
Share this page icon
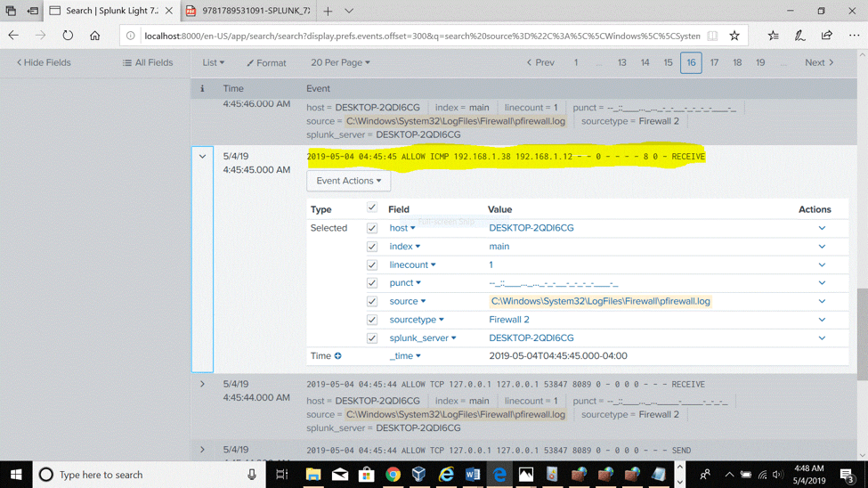tap(826, 36)
